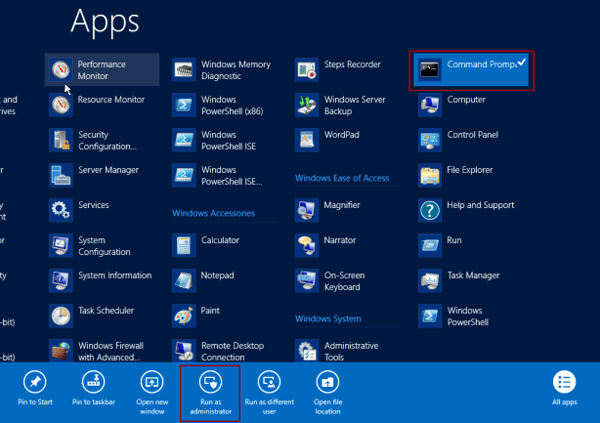Select Run as different user
The width and height of the screenshot is (600, 423).
(269, 390)
